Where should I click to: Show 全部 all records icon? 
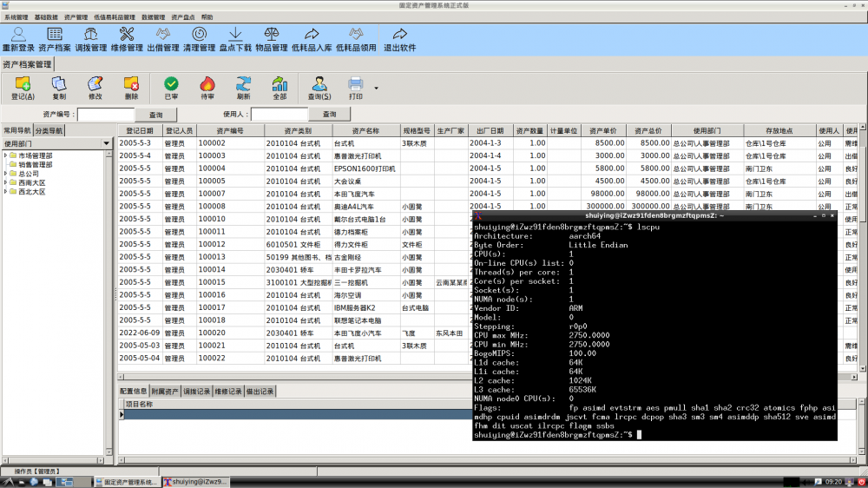pyautogui.click(x=279, y=88)
